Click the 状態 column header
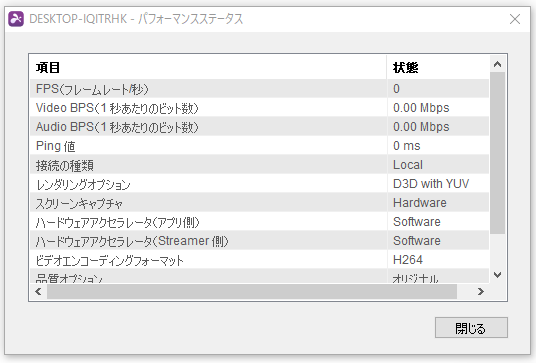The width and height of the screenshot is (536, 363). pos(438,67)
